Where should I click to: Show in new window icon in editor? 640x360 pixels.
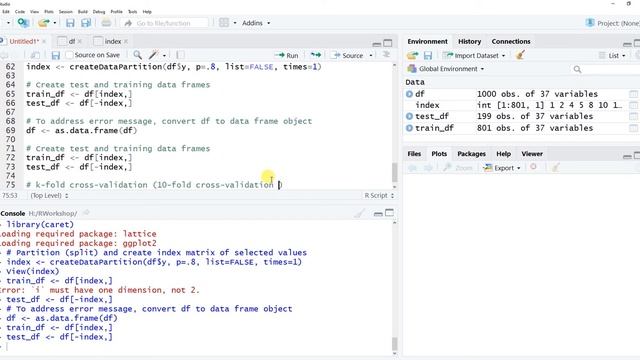35,55
